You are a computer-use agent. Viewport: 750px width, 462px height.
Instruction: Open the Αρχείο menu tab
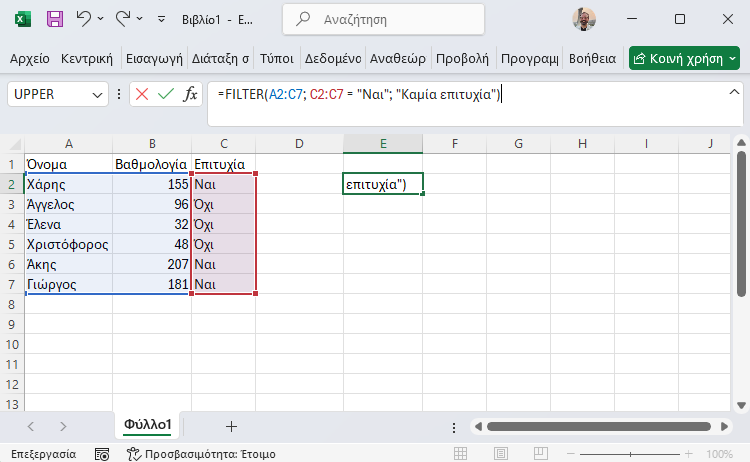point(30,58)
